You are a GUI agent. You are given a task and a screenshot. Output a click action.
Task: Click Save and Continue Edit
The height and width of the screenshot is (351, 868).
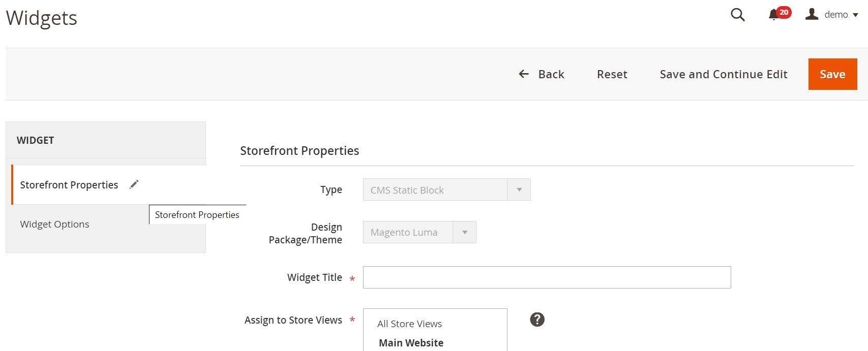[x=723, y=74]
